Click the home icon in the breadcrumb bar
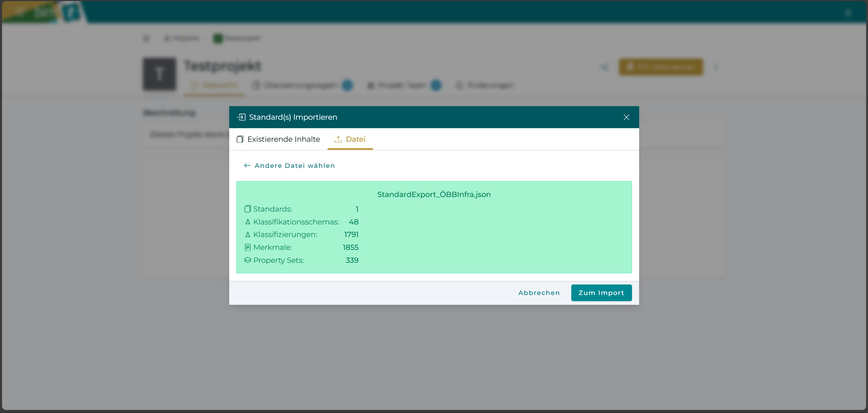This screenshot has height=413, width=868. [166, 38]
